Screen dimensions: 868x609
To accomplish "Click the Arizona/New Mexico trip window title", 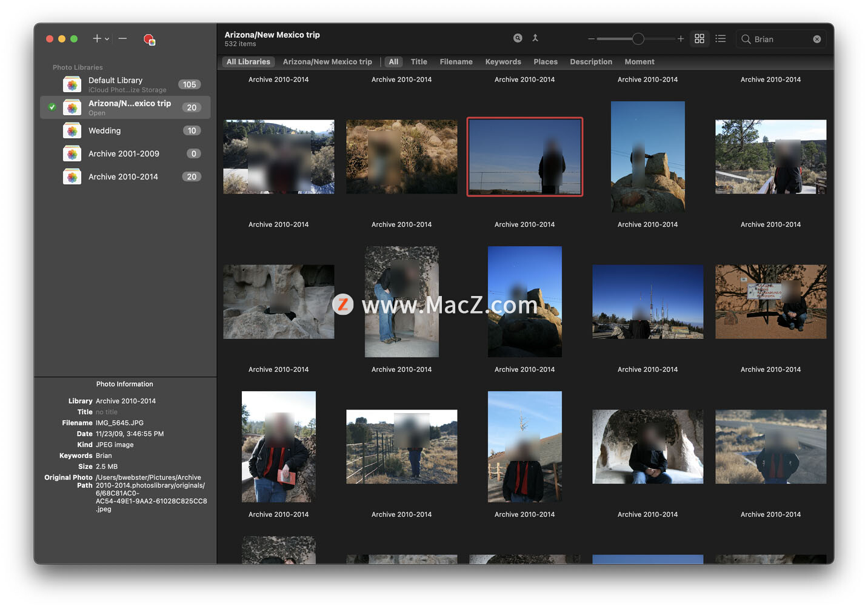I will pyautogui.click(x=272, y=35).
